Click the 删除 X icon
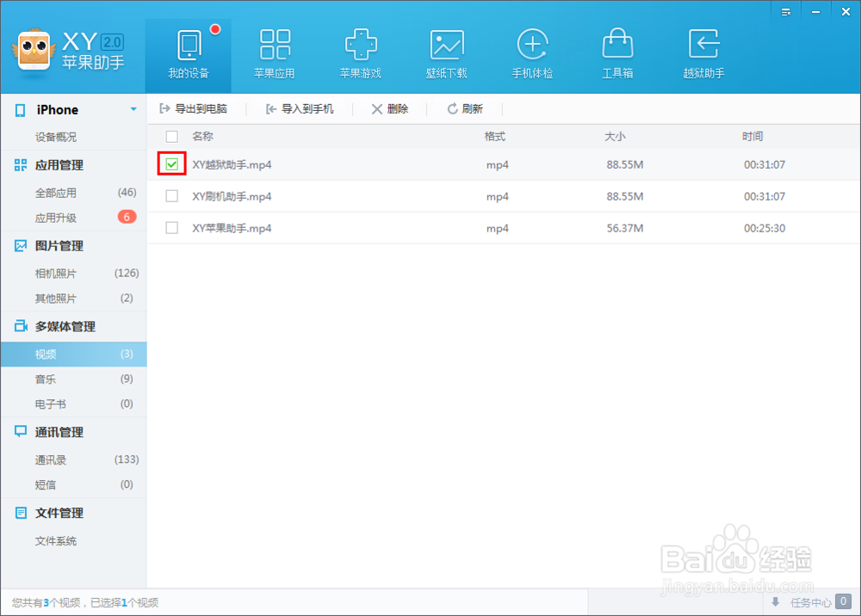The height and width of the screenshot is (616, 861). pyautogui.click(x=377, y=109)
